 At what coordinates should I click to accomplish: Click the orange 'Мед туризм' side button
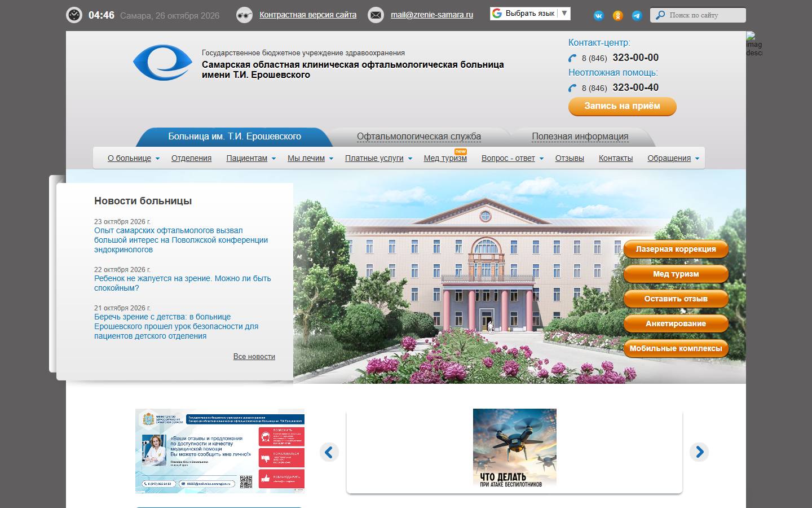676,274
